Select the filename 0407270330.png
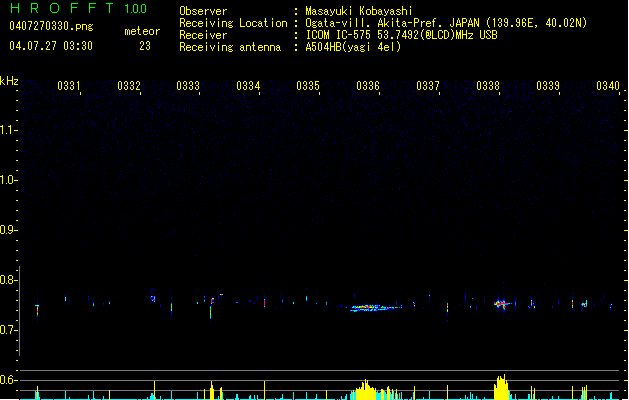This screenshot has width=629, height=400. (51, 27)
